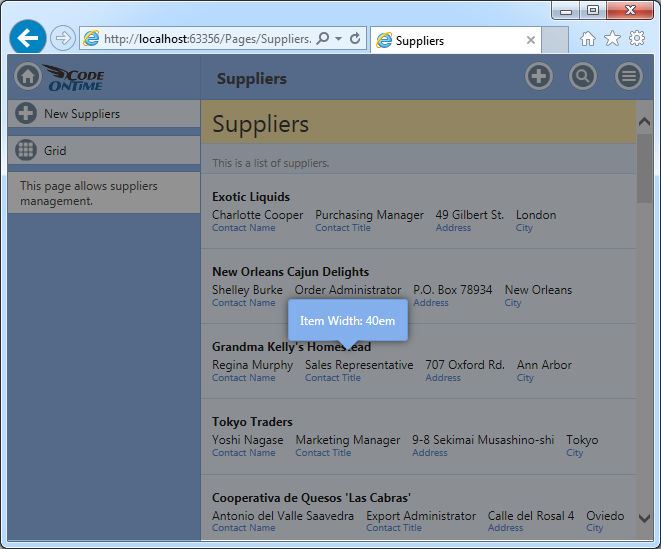Click the plus icon to add supplier
This screenshot has height=549, width=661.
point(539,77)
